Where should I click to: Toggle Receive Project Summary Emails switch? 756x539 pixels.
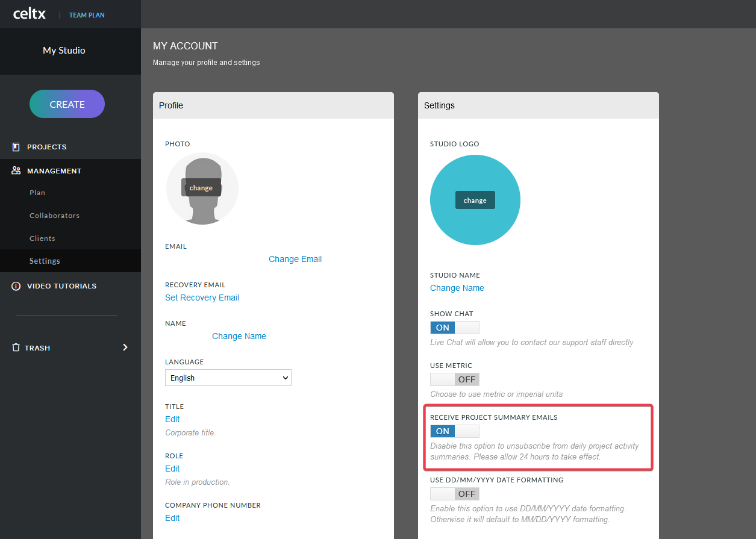455,431
